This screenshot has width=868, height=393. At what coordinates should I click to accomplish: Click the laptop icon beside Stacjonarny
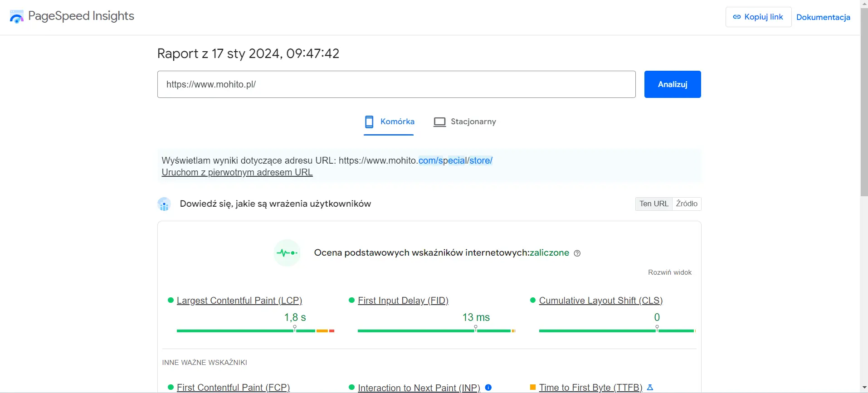pyautogui.click(x=439, y=122)
